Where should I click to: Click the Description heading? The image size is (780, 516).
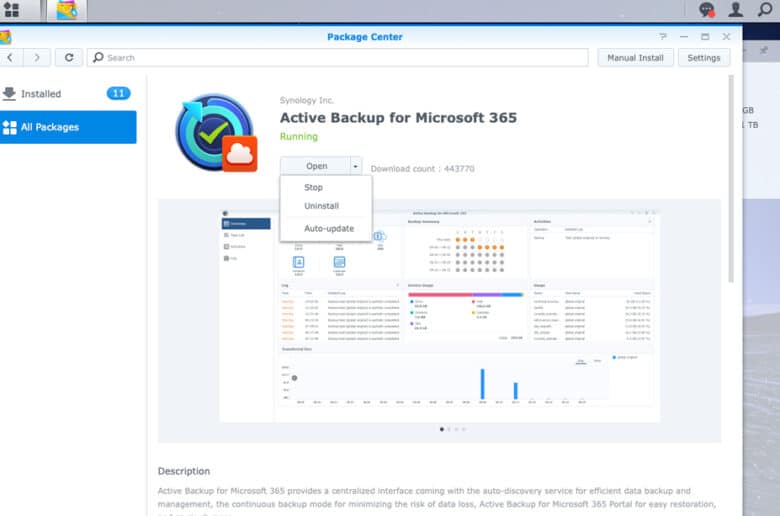click(x=184, y=471)
